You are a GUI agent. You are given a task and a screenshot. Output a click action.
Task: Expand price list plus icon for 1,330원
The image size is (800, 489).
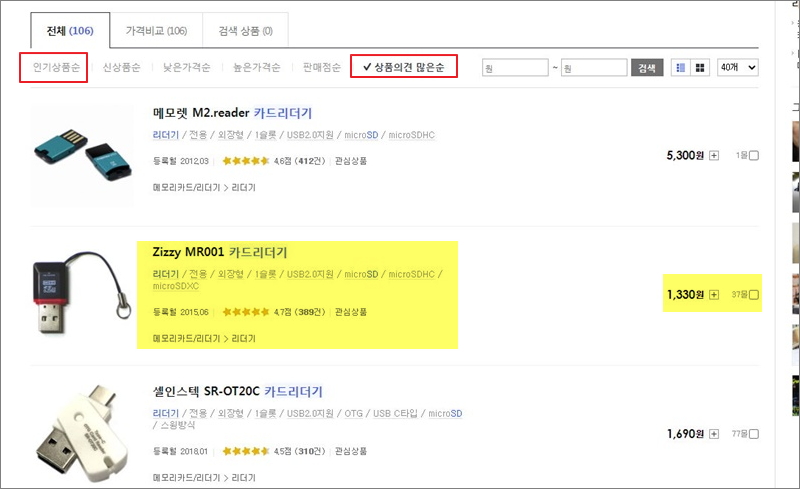[714, 295]
